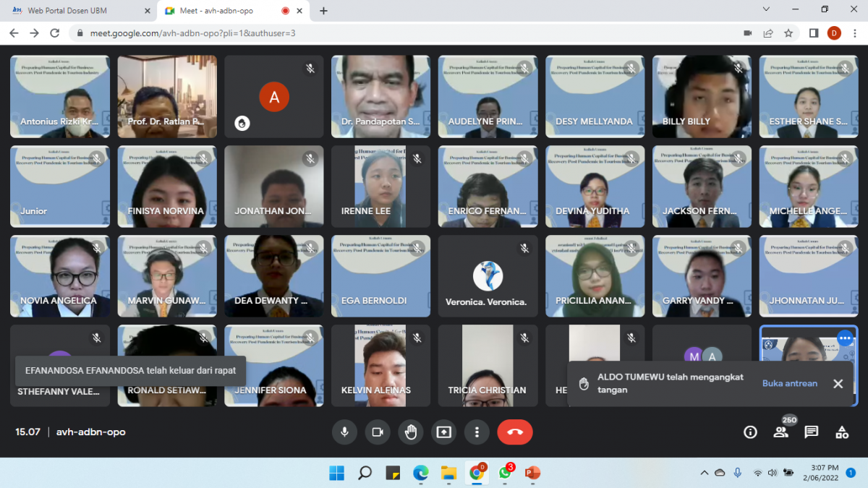Start presenting your screen
Viewport: 868px width, 488px height.
pos(443,432)
